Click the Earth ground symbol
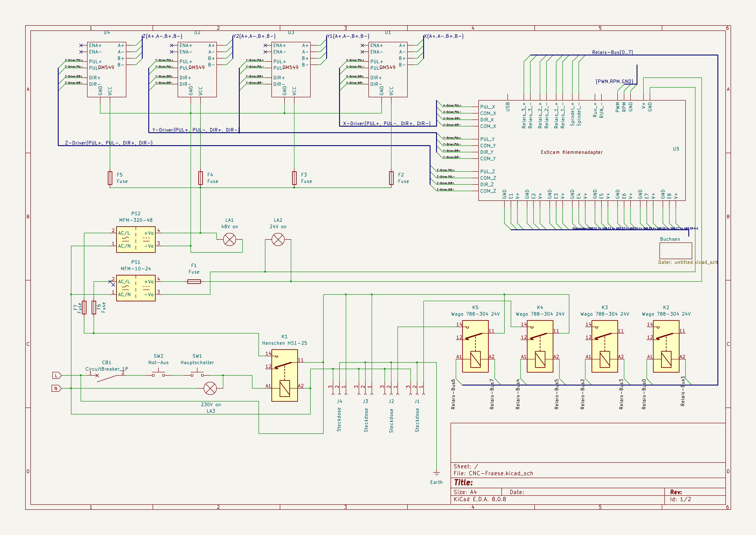This screenshot has width=756, height=535. click(436, 474)
